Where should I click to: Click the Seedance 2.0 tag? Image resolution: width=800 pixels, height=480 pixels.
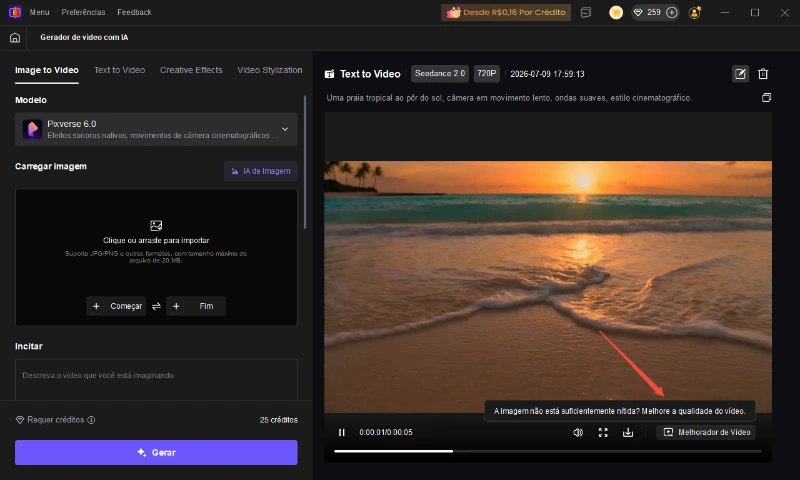tap(440, 73)
